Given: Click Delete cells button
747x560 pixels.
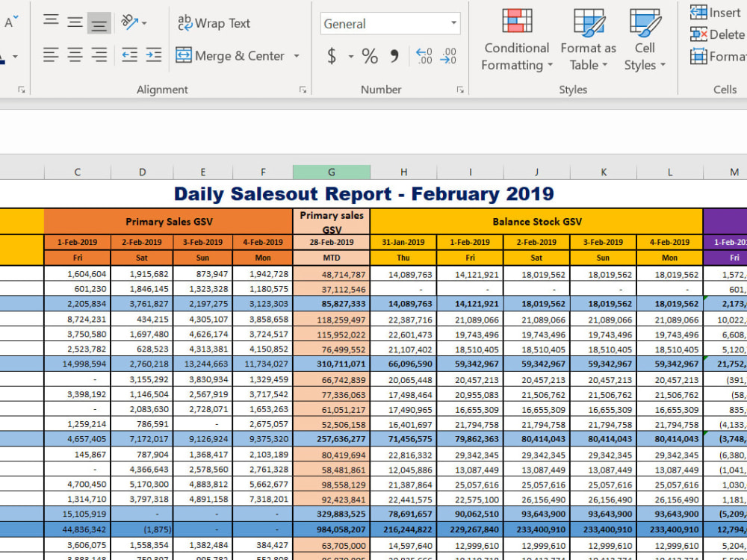Looking at the screenshot, I should [717, 34].
